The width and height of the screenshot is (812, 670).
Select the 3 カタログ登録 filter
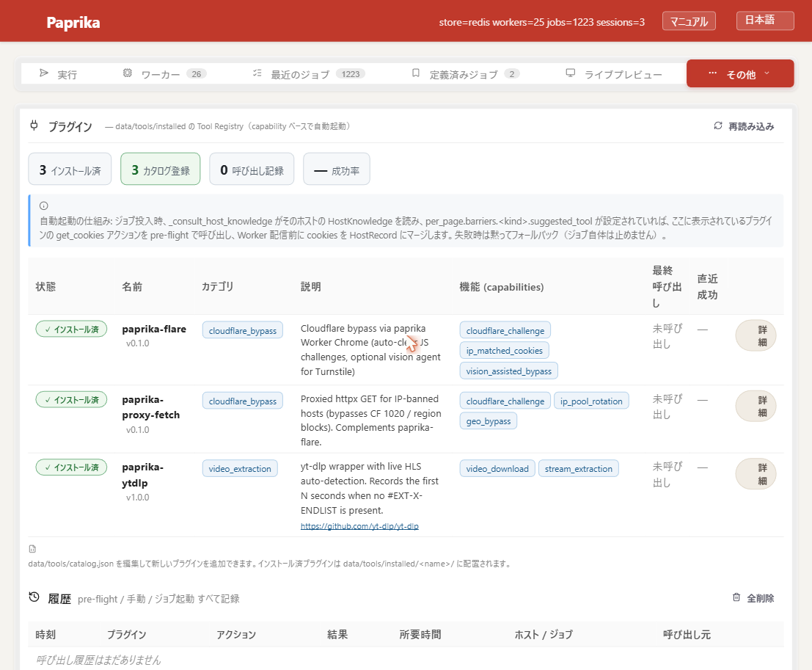(161, 169)
